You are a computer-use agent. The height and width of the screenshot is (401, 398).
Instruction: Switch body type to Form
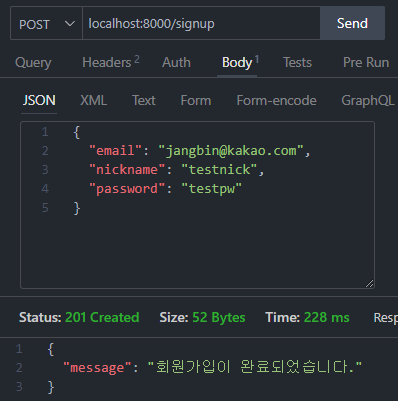click(x=196, y=100)
